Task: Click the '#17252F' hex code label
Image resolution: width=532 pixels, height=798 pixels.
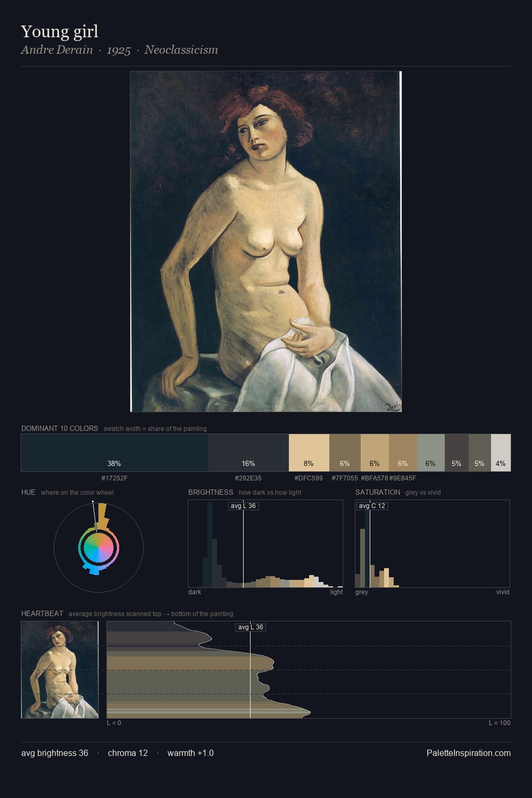Action: click(114, 478)
